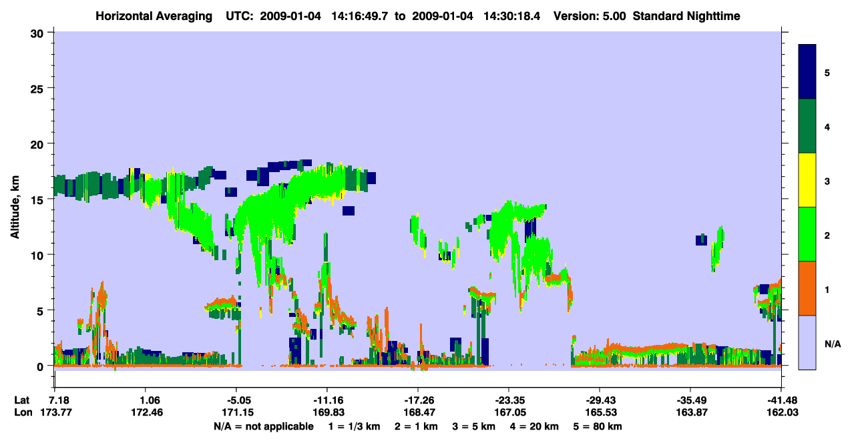Click the color bar label 2
Image resolution: width=868 pixels, height=445 pixels.
point(827,236)
